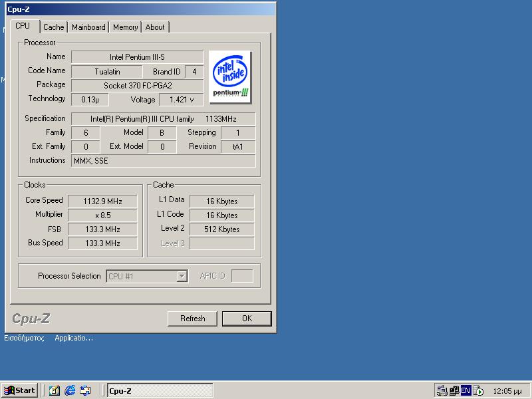
Task: Click the FSB value 133.3 MHz
Action: tap(102, 229)
